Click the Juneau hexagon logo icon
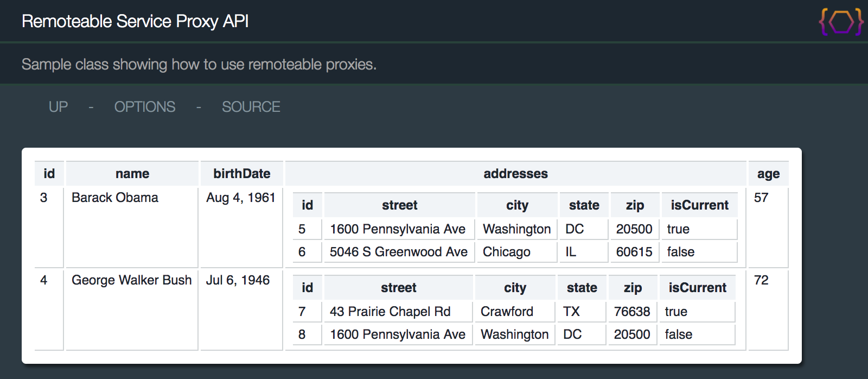Image resolution: width=868 pixels, height=379 pixels. pos(841,22)
